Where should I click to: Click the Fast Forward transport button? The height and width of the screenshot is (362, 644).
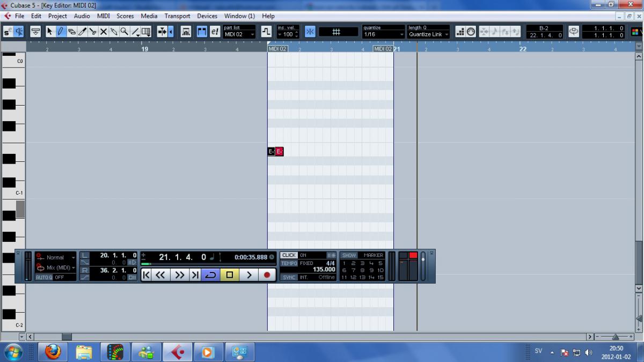[x=180, y=275]
